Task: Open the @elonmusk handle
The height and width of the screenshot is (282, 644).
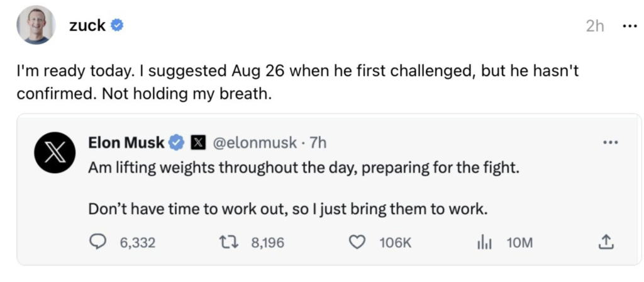Action: 254,143
